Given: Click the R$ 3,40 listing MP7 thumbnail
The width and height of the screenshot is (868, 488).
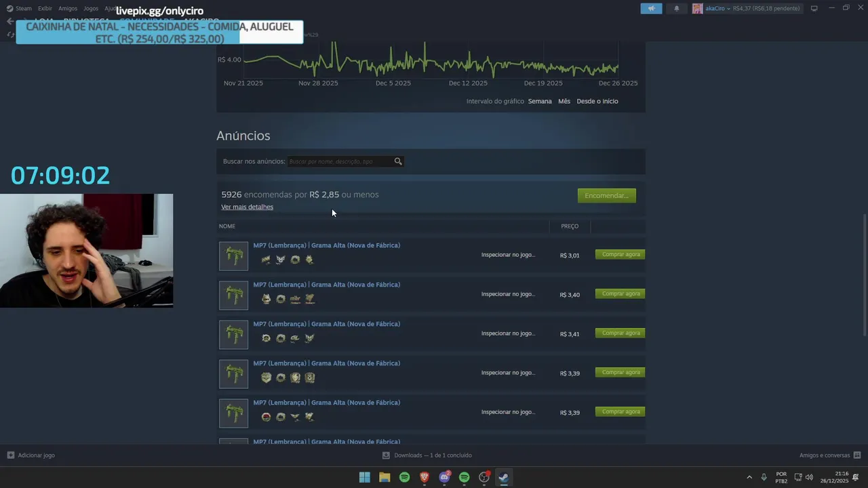Looking at the screenshot, I should pos(233,295).
